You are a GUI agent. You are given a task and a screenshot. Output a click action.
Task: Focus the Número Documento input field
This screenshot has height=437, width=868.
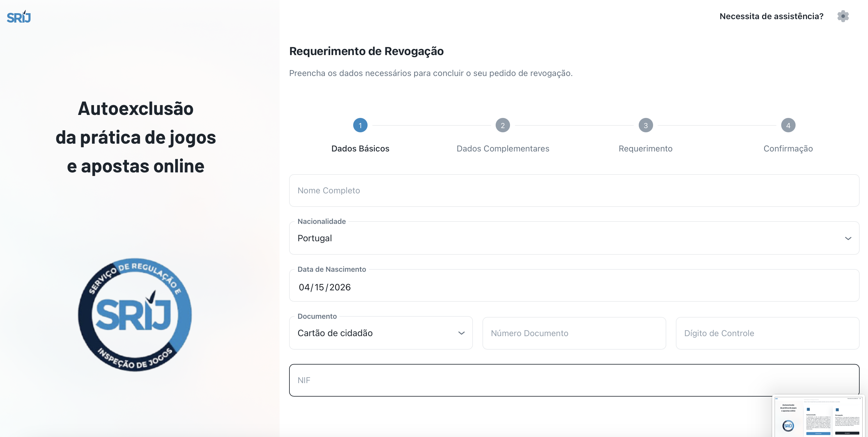coord(574,333)
